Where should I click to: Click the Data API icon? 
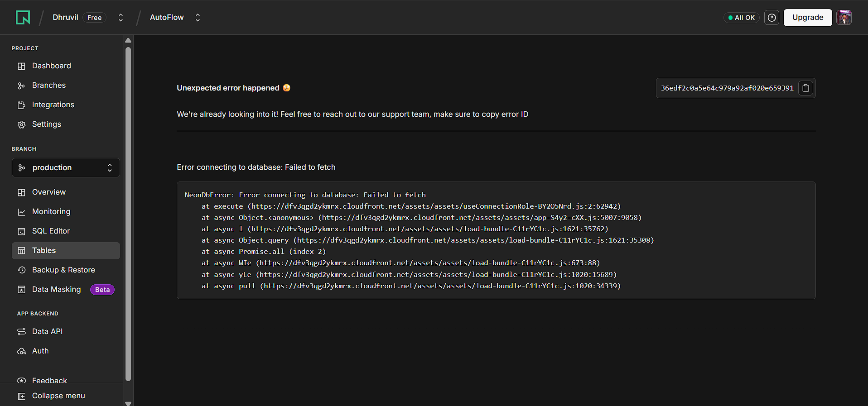[21, 332]
